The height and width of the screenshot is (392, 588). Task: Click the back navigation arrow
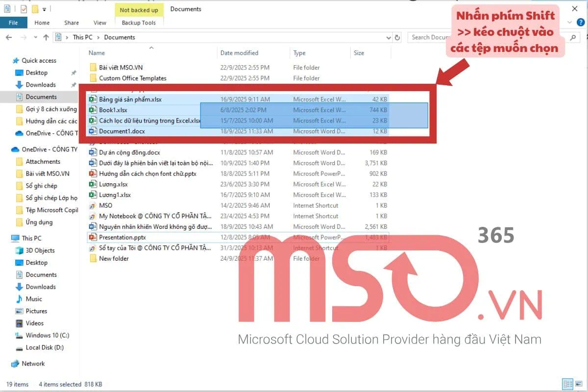[8, 37]
